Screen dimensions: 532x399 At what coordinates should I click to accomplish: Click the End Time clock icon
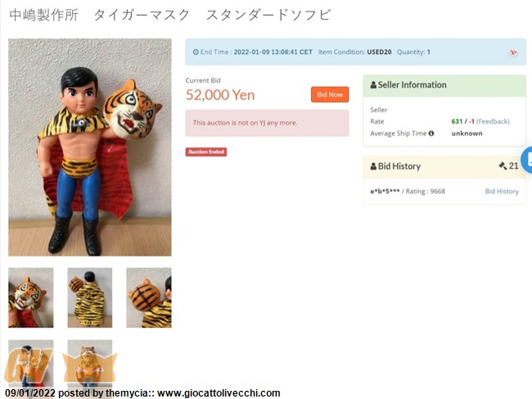click(x=196, y=52)
